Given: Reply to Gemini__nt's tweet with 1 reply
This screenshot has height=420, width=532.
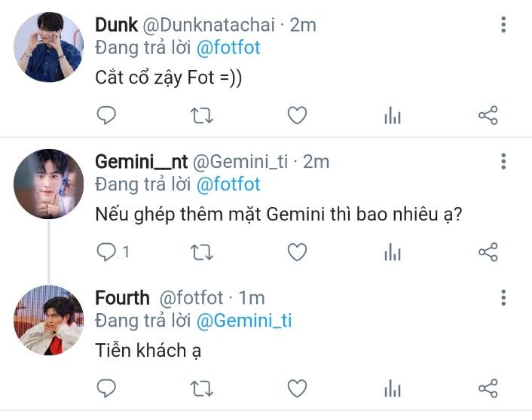Looking at the screenshot, I should coord(112,252).
